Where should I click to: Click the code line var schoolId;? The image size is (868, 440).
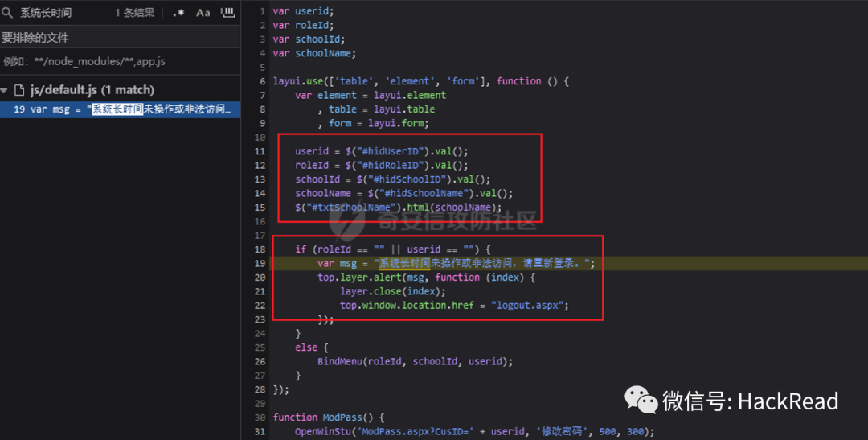309,39
